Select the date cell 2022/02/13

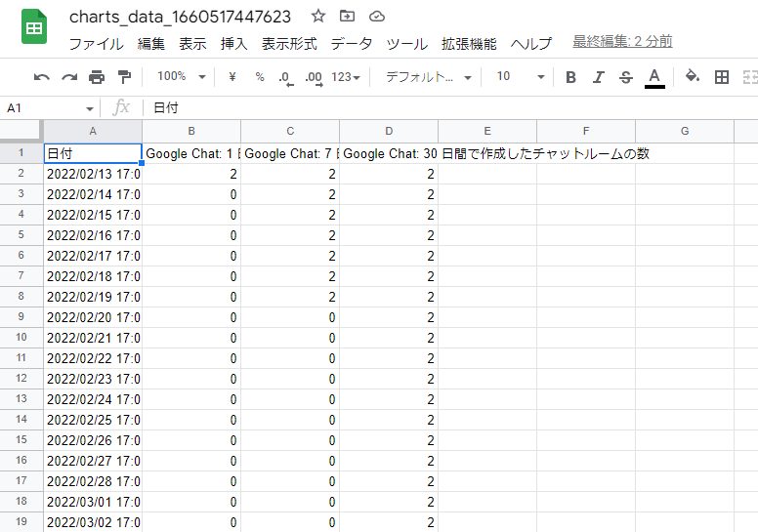tap(93, 174)
